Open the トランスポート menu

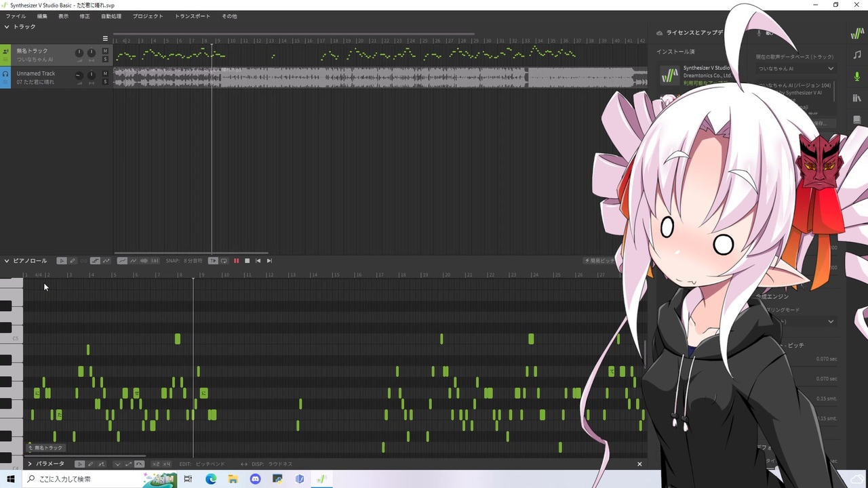point(193,16)
